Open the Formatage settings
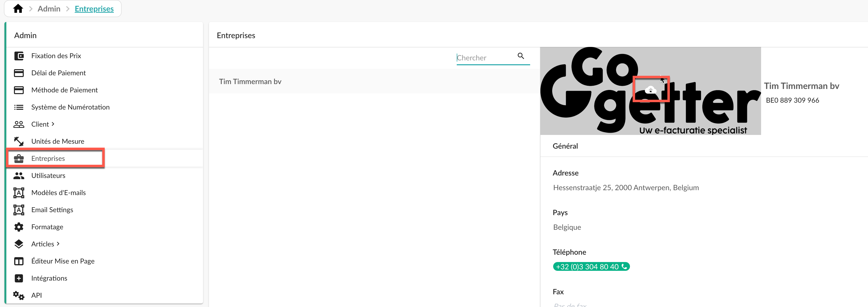868x307 pixels. click(47, 227)
